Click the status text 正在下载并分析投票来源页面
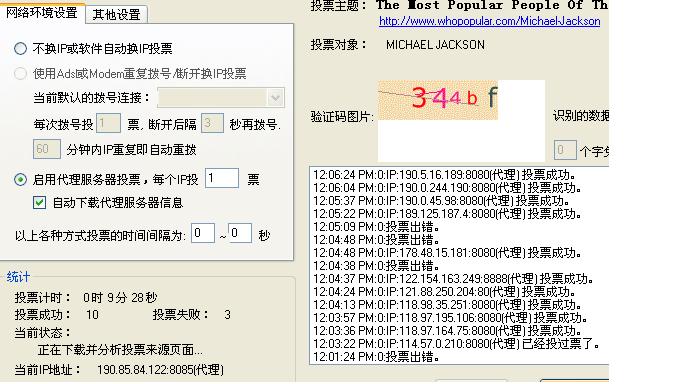This screenshot has height=384, width=683. 120,350
